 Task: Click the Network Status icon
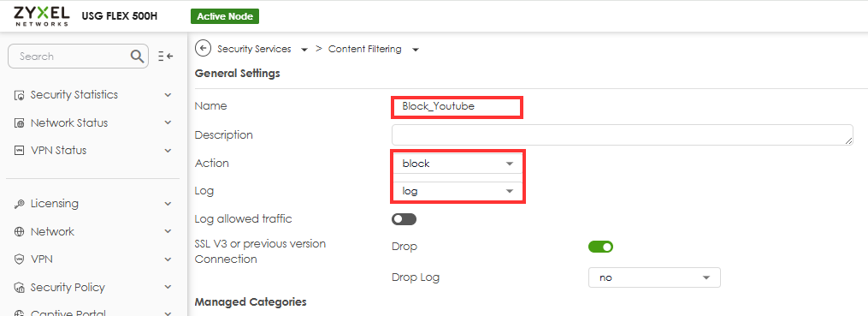click(19, 123)
